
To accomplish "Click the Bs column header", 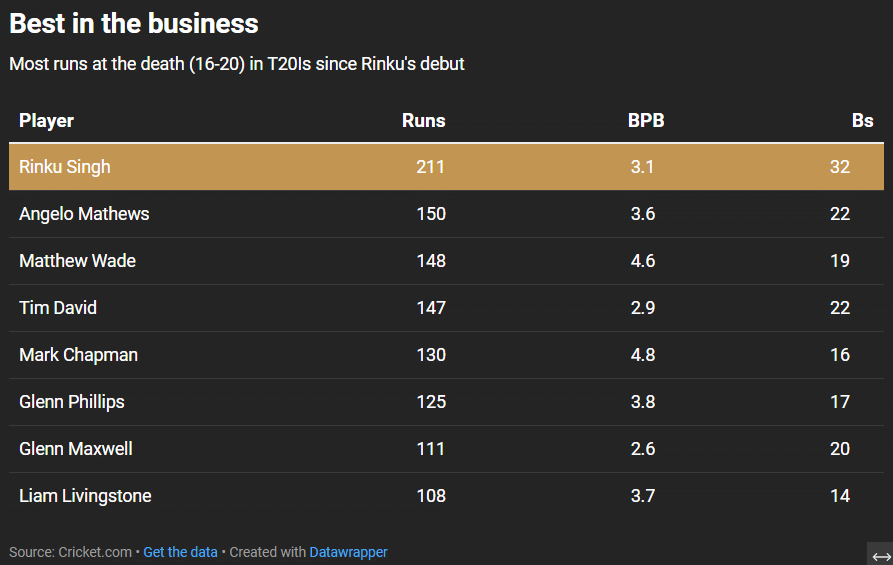I will (862, 121).
